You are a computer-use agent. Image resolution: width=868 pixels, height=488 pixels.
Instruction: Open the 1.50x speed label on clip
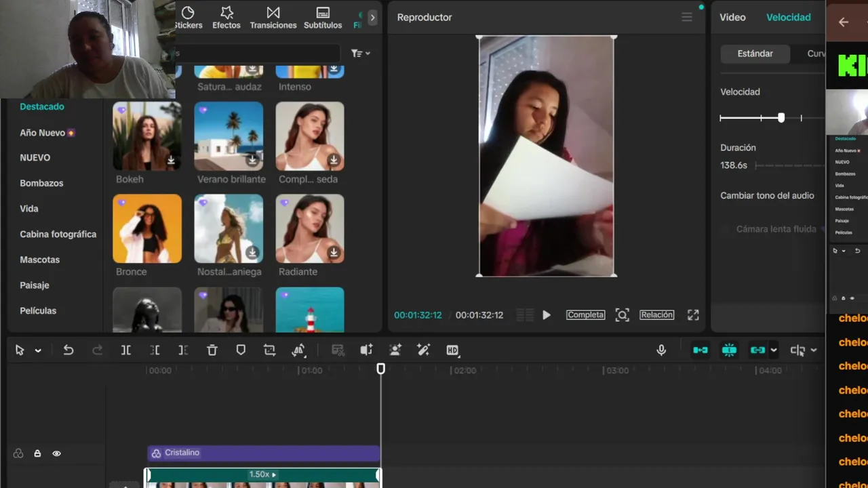(262, 474)
